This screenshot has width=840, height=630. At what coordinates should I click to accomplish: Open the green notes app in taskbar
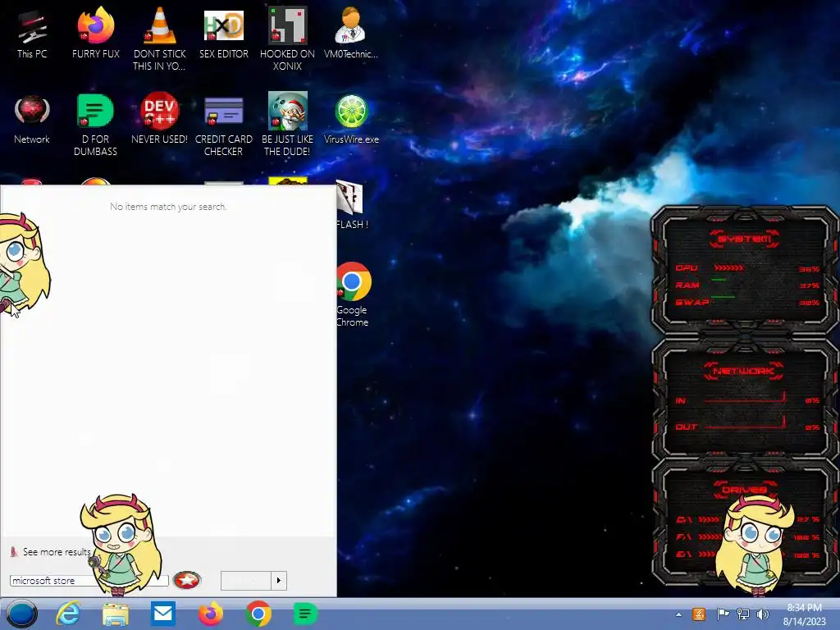[x=305, y=614]
